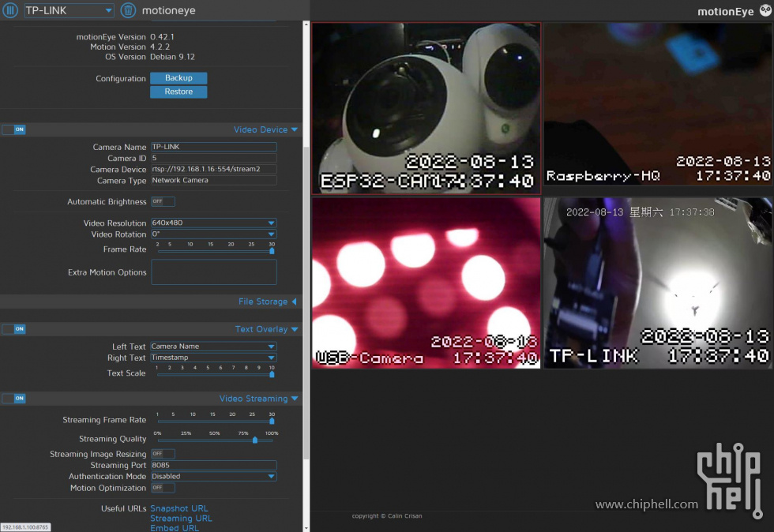The image size is (774, 532).
Task: Click the motionEye owl logo icon
Action: pos(765,10)
